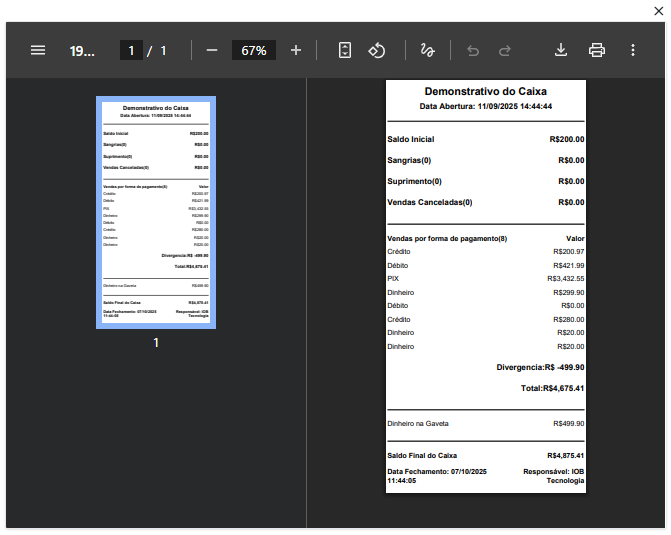Zoom in with the plus button

tap(296, 50)
